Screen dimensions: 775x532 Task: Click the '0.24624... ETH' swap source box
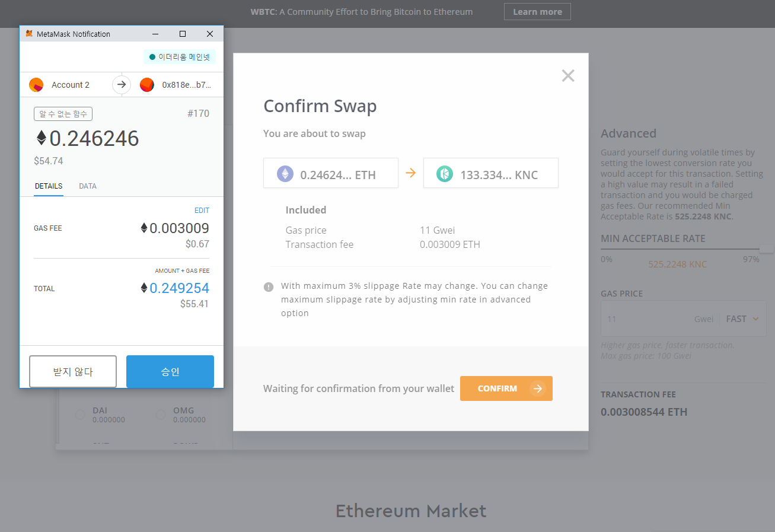pyautogui.click(x=331, y=173)
